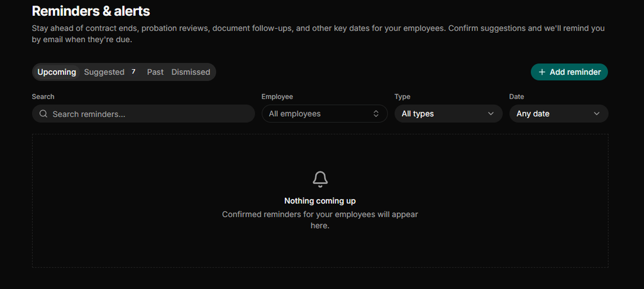Click the Add reminder button
644x289 pixels.
click(x=569, y=72)
